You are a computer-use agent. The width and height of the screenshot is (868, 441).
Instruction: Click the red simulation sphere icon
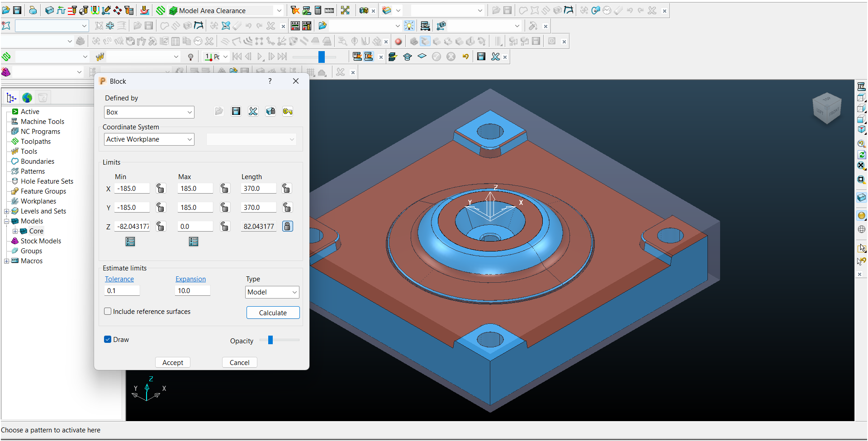(398, 42)
